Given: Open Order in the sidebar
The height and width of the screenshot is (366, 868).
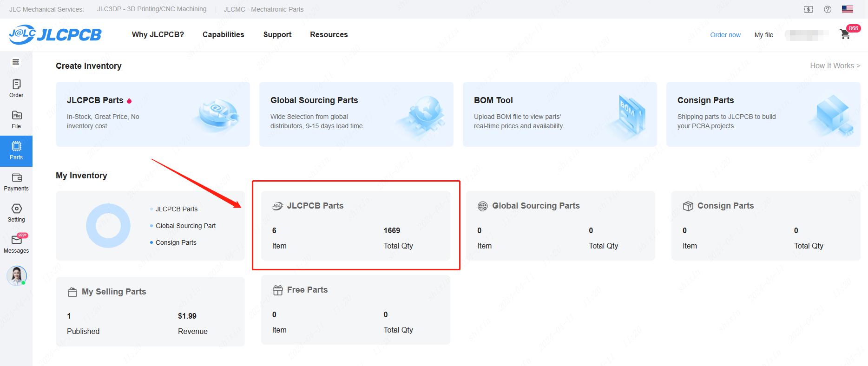Looking at the screenshot, I should (x=16, y=88).
